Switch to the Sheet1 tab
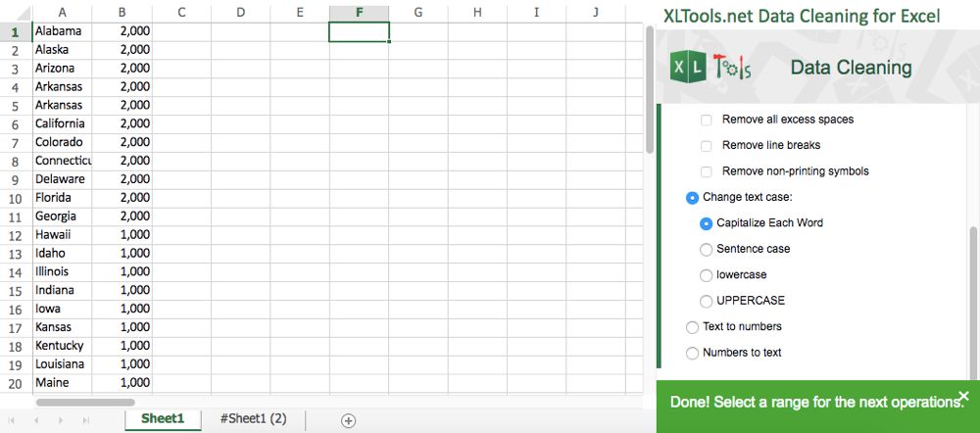 tap(163, 419)
